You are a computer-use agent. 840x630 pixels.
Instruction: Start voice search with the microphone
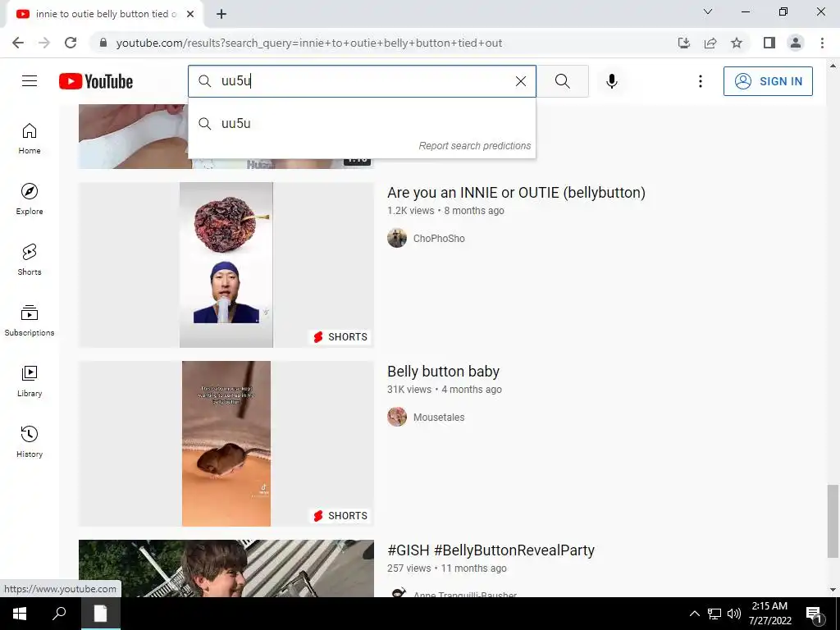612,81
